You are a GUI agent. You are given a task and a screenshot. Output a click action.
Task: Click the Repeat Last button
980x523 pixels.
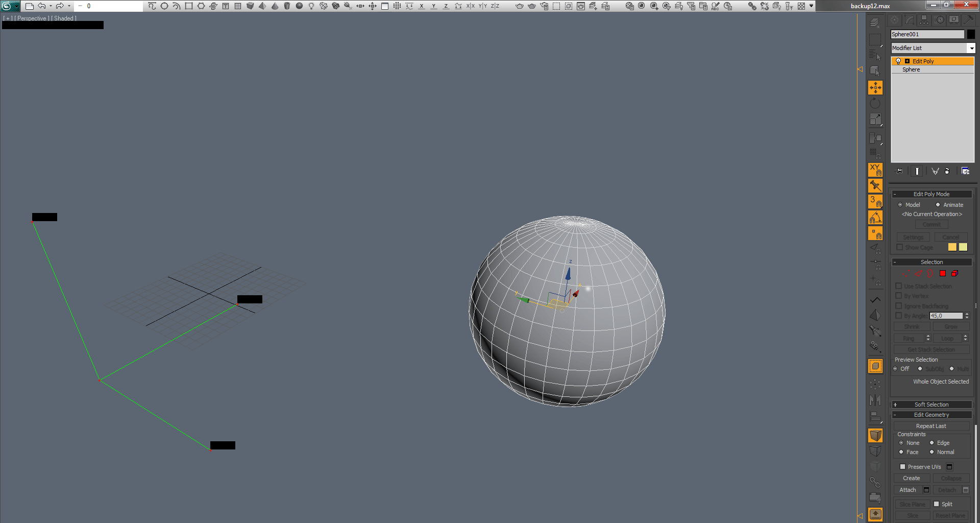tap(931, 426)
